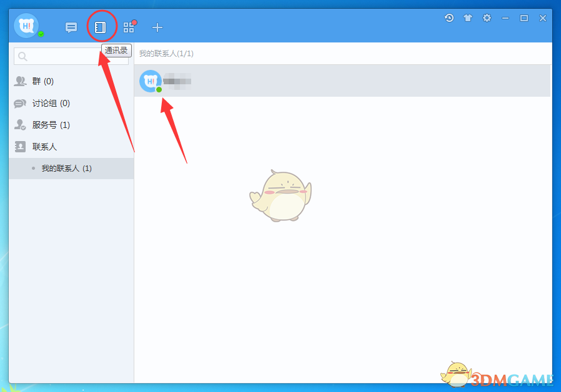Open the message history clock icon
Image resolution: width=561 pixels, height=392 pixels.
pos(449,18)
